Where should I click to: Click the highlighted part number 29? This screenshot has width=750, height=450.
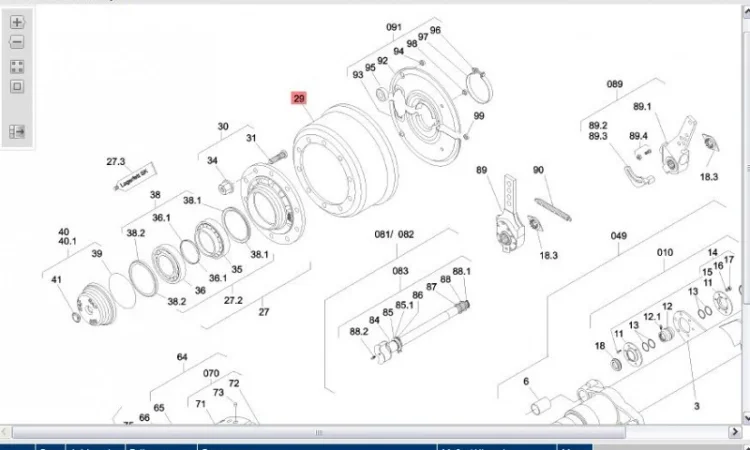[299, 99]
